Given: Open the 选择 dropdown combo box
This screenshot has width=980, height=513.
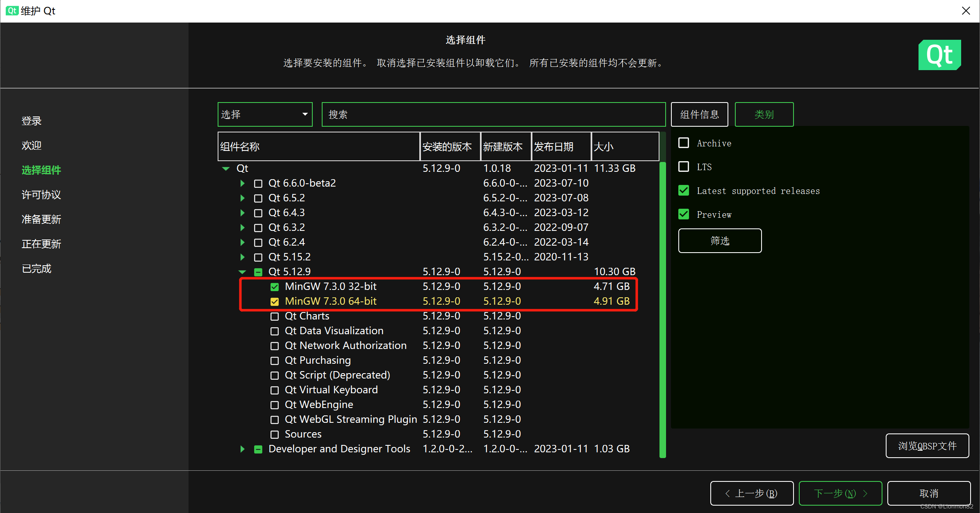Looking at the screenshot, I should [265, 114].
